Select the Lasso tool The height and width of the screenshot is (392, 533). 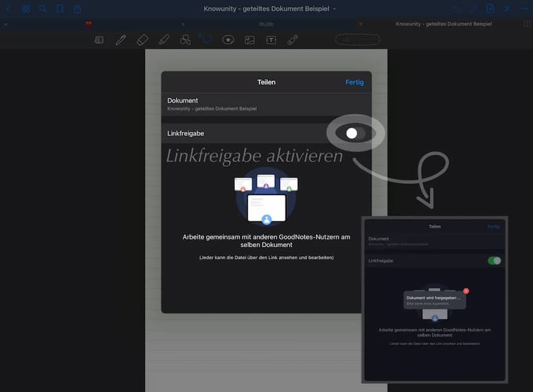(x=206, y=39)
